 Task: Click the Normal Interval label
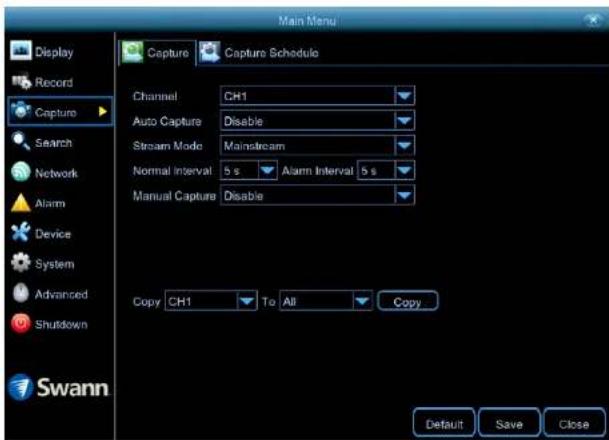172,171
